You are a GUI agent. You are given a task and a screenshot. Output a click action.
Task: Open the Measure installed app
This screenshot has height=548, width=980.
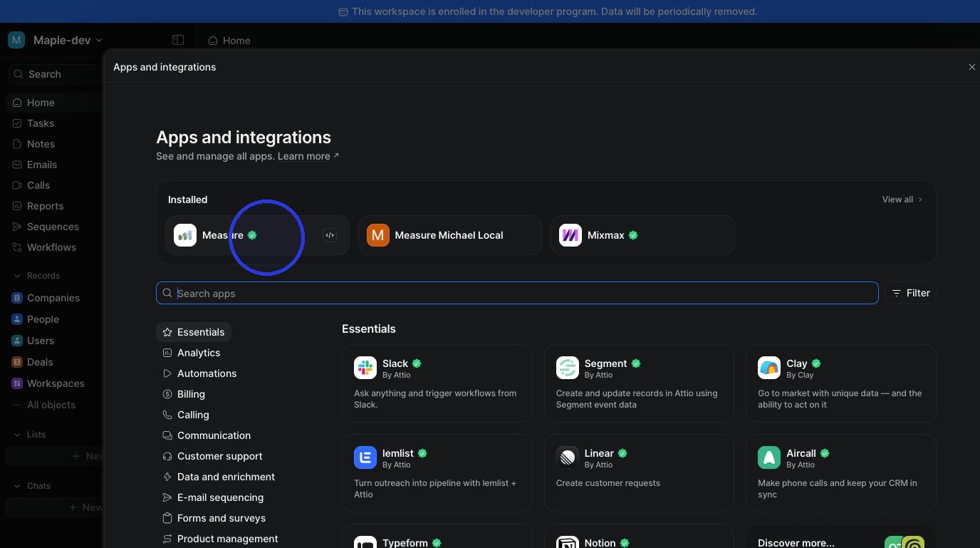(x=257, y=235)
